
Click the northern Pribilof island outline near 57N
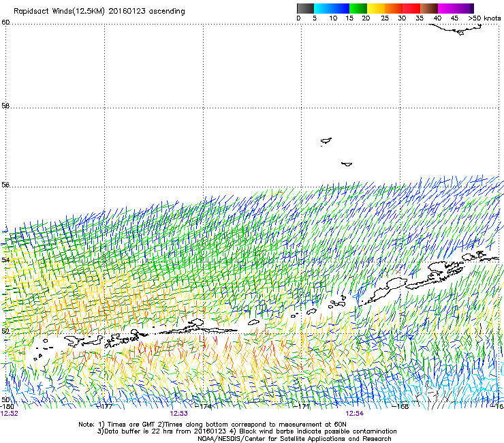click(326, 141)
